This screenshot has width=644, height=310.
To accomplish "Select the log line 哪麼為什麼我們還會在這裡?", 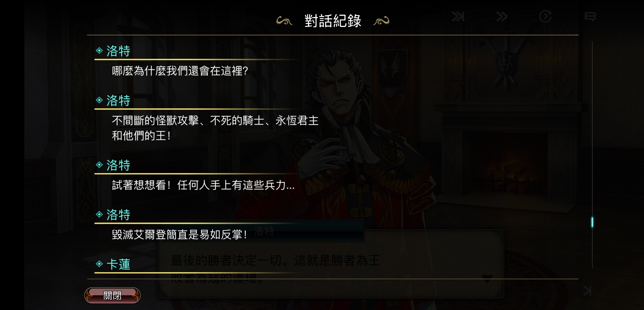I will pos(180,71).
